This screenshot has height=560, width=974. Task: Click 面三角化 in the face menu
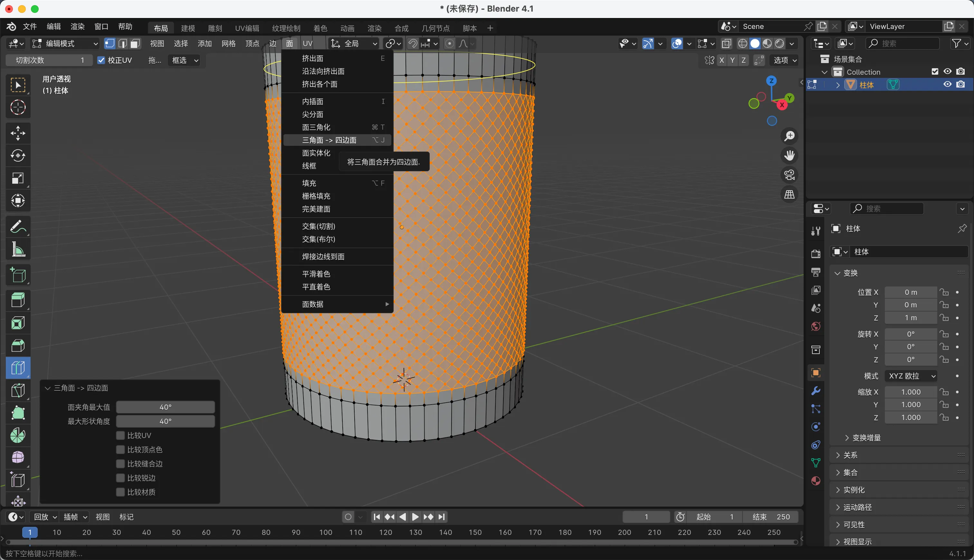click(x=316, y=127)
